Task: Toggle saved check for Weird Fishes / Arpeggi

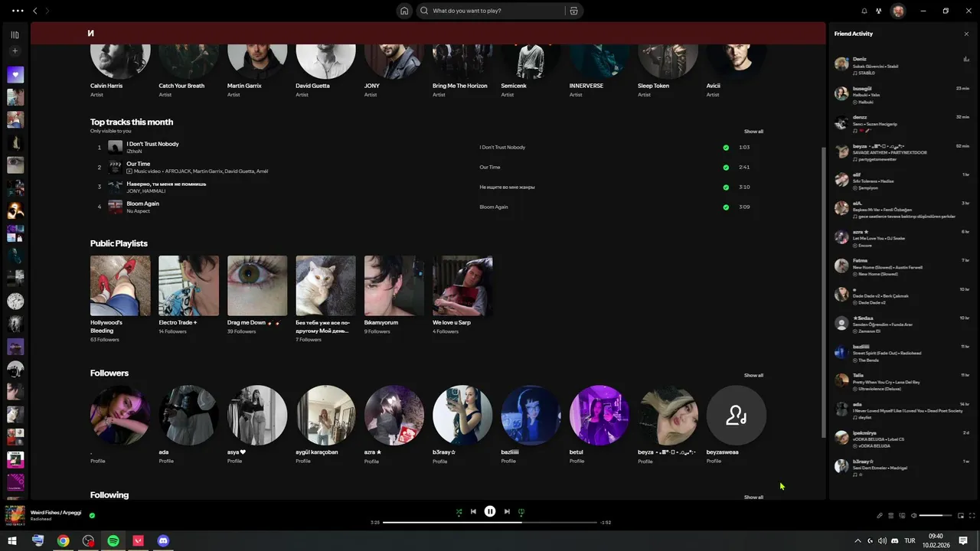Action: (92, 516)
